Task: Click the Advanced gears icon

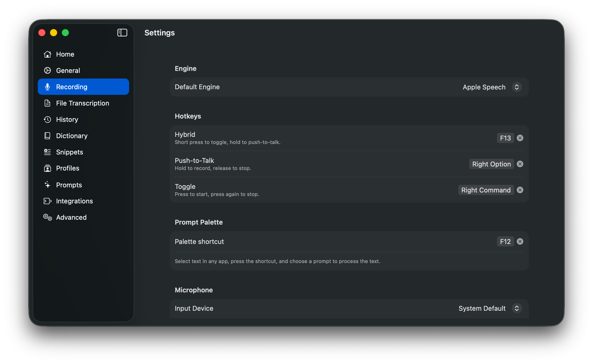Action: 47,217
